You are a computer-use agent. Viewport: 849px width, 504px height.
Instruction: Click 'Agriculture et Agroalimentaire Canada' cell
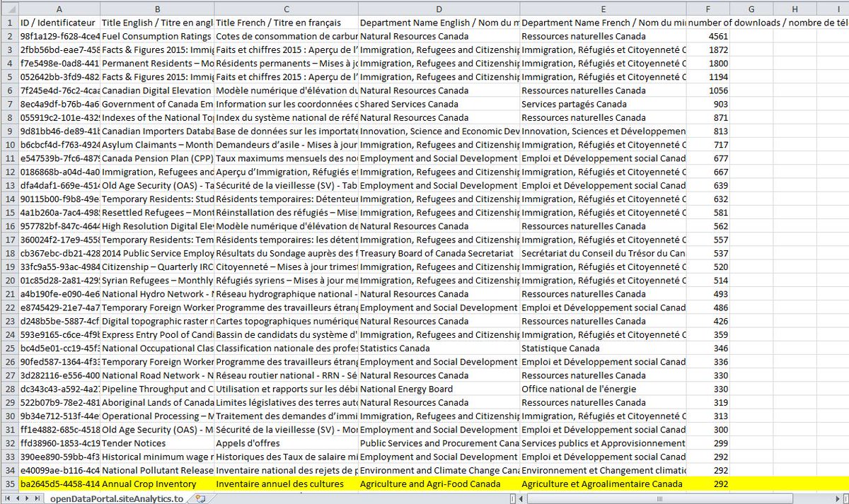pyautogui.click(x=603, y=484)
